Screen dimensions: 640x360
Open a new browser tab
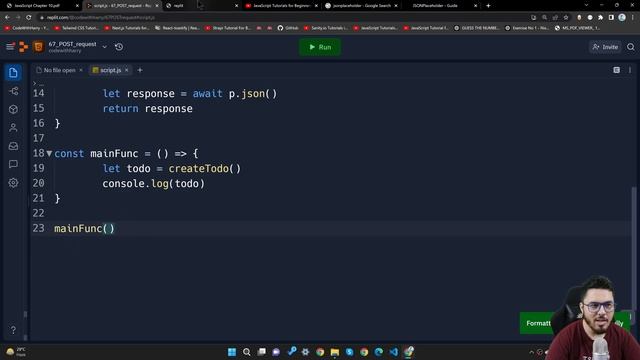pyautogui.click(x=488, y=6)
